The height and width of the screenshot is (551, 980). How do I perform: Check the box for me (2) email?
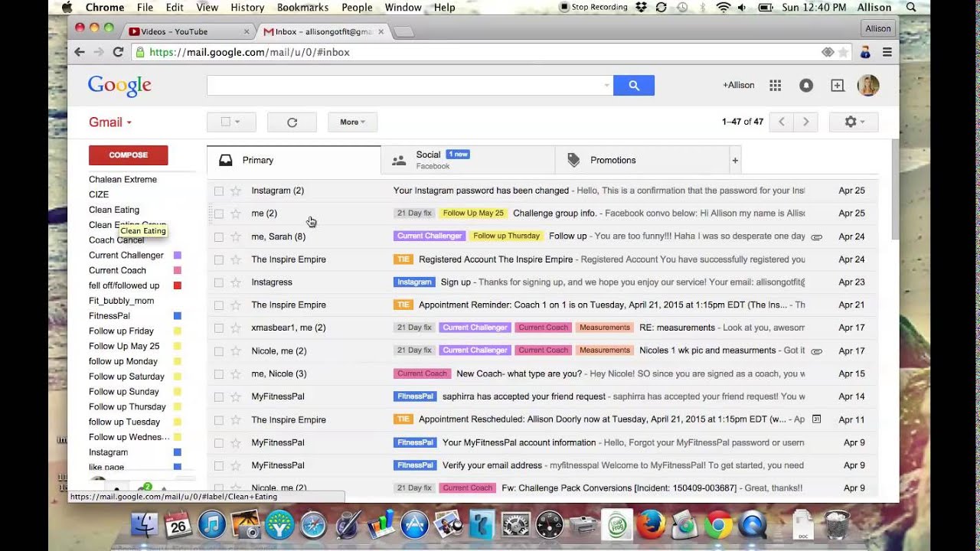(x=219, y=214)
